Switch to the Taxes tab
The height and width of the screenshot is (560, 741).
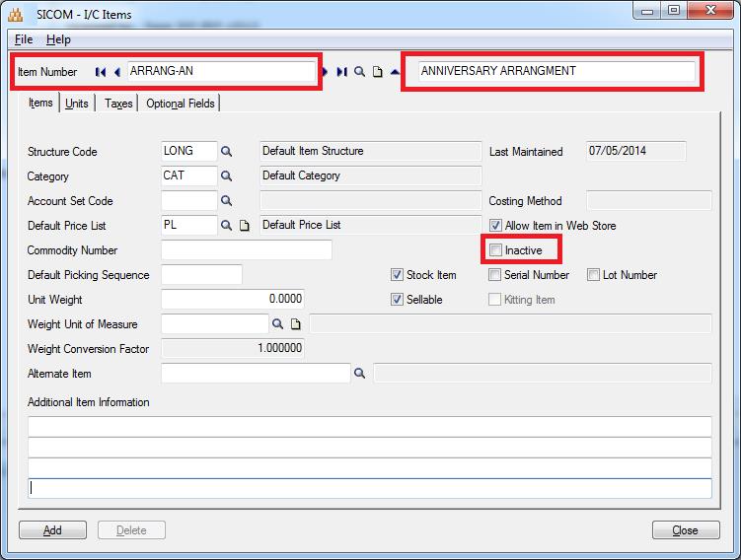[118, 103]
